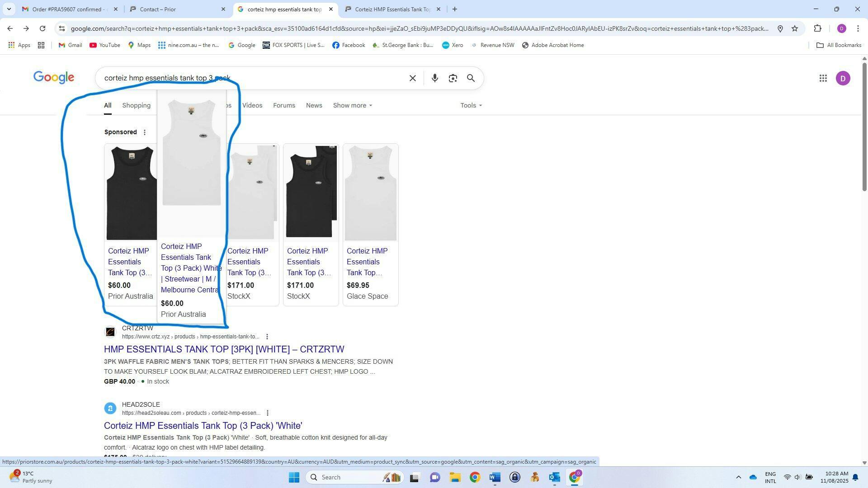Open the Revenue NSW bookmark

(492, 45)
